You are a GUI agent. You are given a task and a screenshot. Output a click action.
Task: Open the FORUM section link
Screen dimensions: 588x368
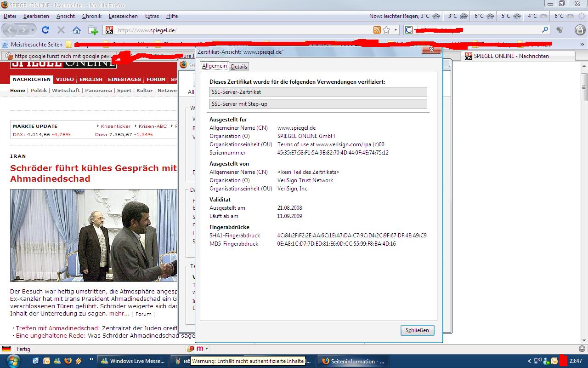[x=156, y=80]
